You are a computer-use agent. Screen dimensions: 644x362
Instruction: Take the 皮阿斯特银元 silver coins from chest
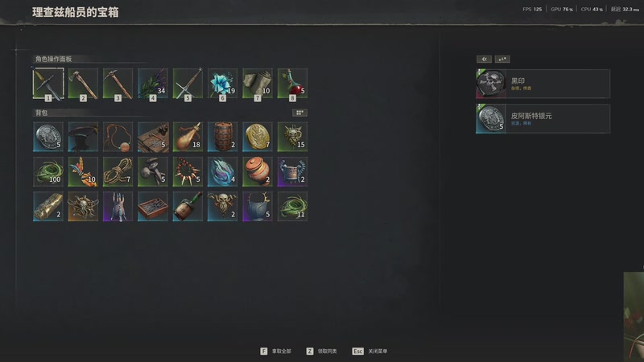(543, 118)
